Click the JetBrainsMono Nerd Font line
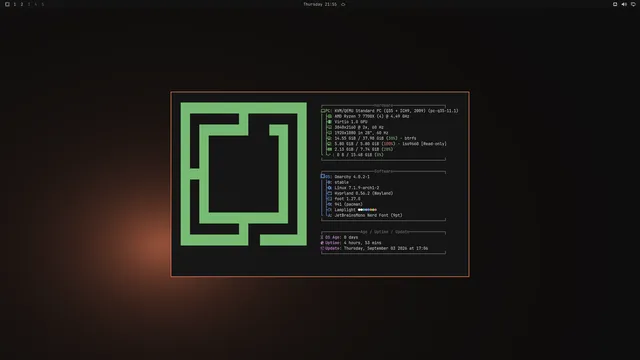This screenshot has width=640, height=360. tap(368, 215)
